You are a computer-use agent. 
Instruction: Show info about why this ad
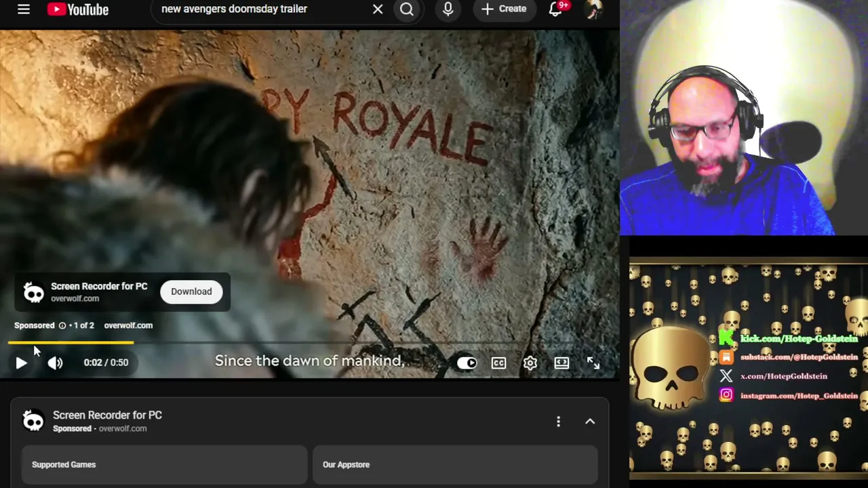62,325
